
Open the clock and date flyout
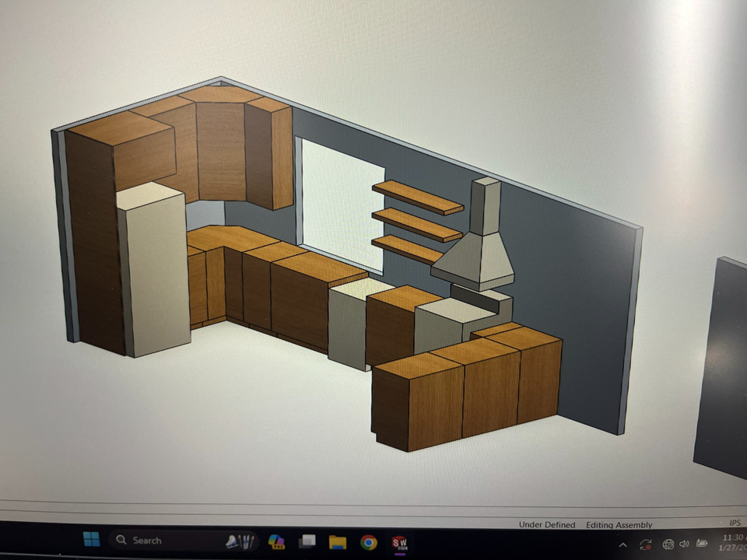734,542
